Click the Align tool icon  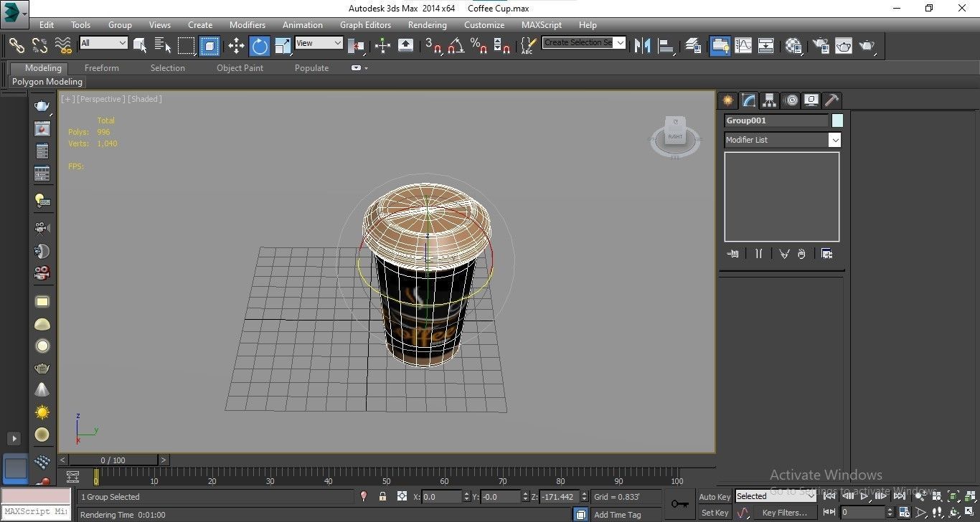point(666,45)
